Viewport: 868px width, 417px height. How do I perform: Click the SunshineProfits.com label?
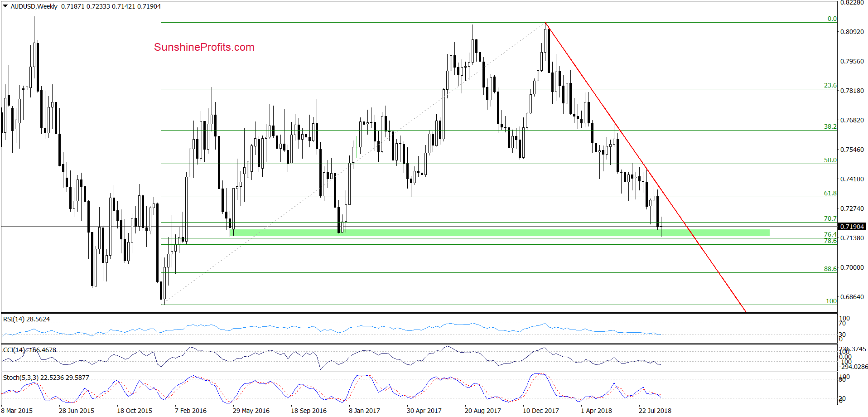pos(204,47)
